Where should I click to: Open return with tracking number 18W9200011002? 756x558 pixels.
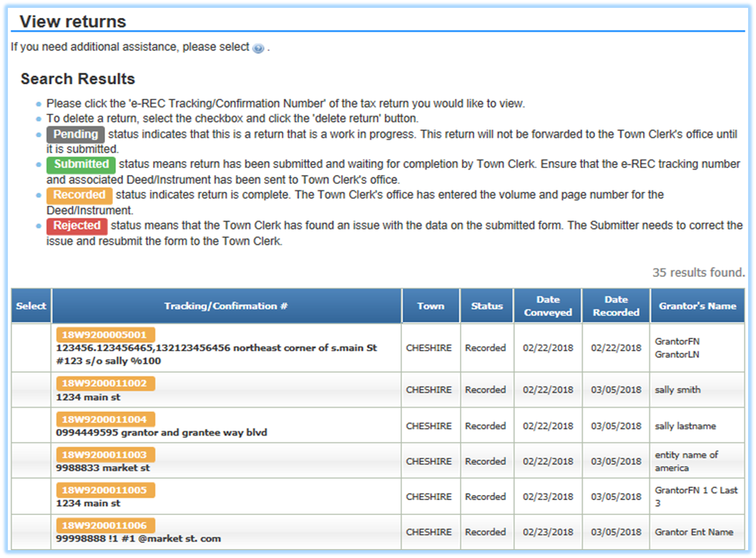tap(105, 383)
